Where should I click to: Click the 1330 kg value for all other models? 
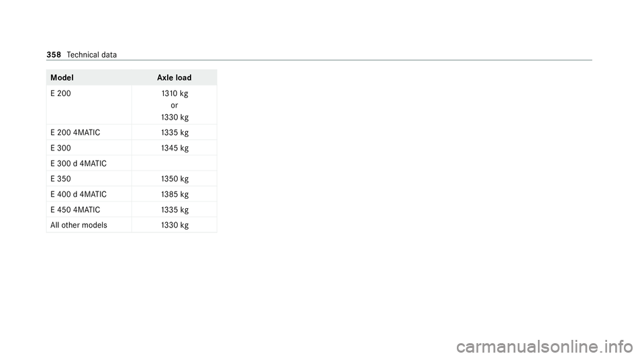[x=174, y=225]
